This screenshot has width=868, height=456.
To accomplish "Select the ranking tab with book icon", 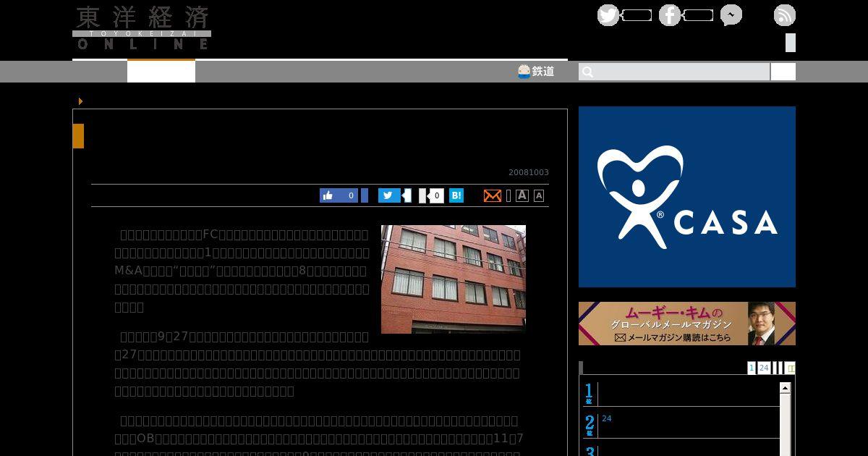I will pyautogui.click(x=791, y=368).
